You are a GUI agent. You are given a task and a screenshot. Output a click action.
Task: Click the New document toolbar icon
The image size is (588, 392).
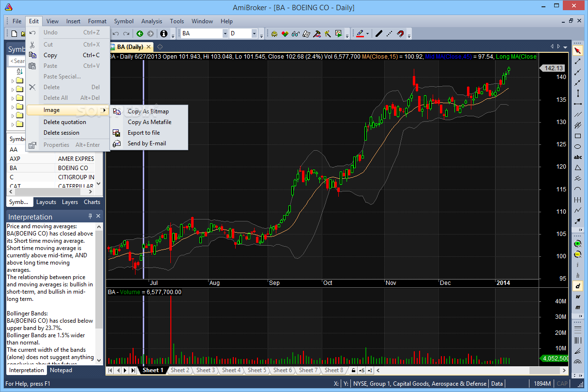(15, 33)
